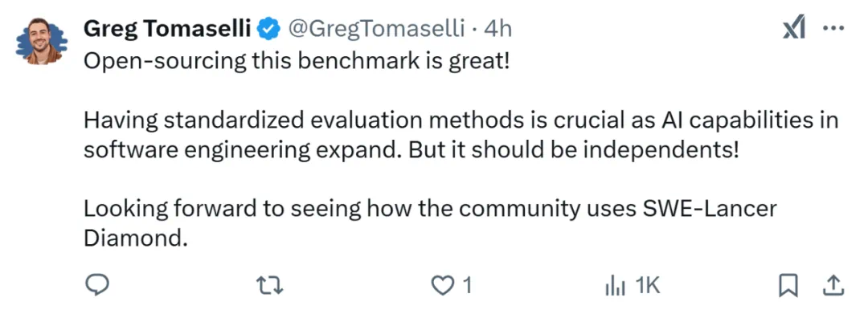The height and width of the screenshot is (314, 868).
Task: Click the Grok xI icon
Action: point(794,28)
